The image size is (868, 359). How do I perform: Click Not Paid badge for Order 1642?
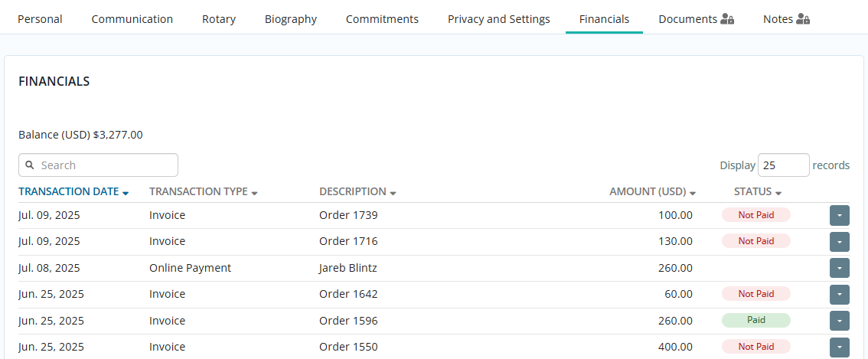756,294
